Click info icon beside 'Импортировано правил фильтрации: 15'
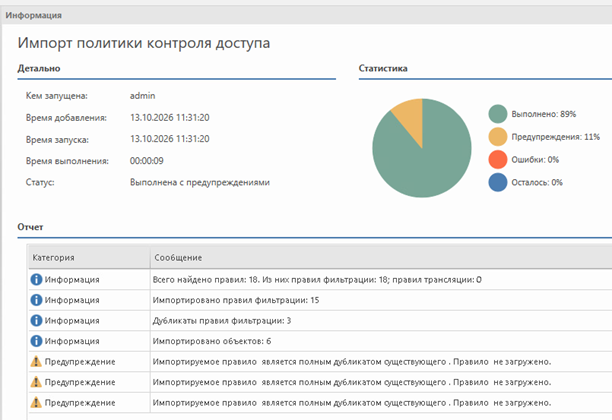Screen dimensions: 612x420 tap(36, 300)
